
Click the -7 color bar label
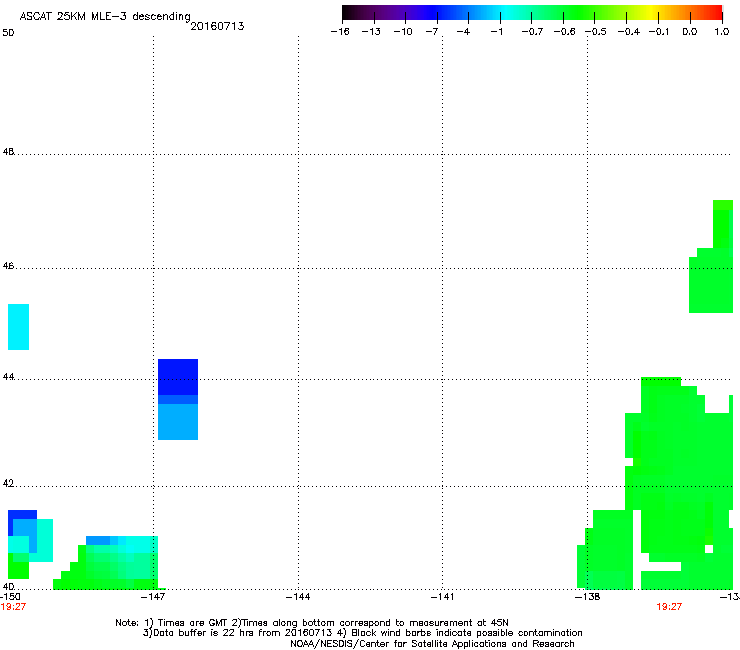(432, 32)
